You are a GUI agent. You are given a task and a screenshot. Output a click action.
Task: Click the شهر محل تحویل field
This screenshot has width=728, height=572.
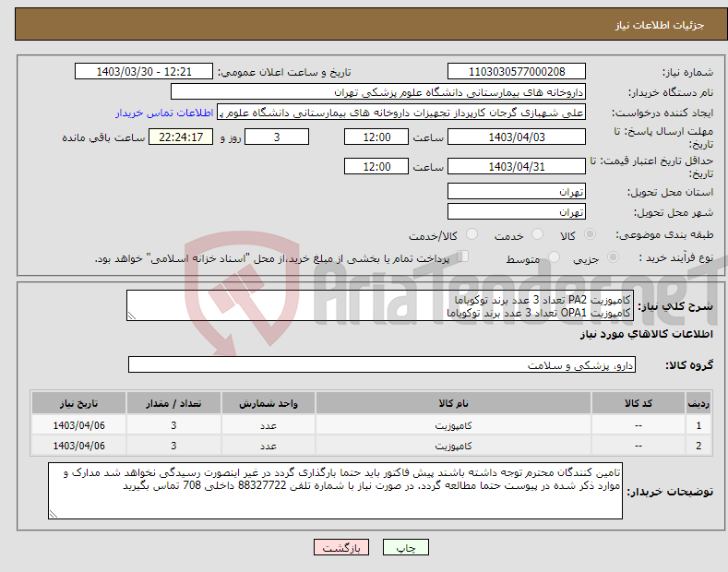click(517, 211)
